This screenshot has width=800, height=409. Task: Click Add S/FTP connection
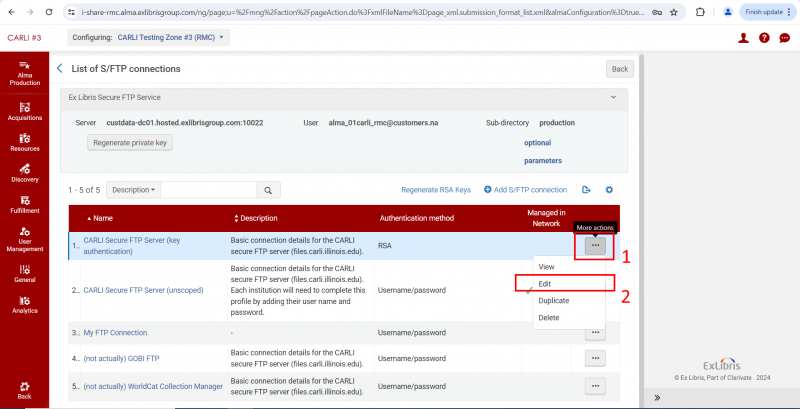tap(526, 190)
